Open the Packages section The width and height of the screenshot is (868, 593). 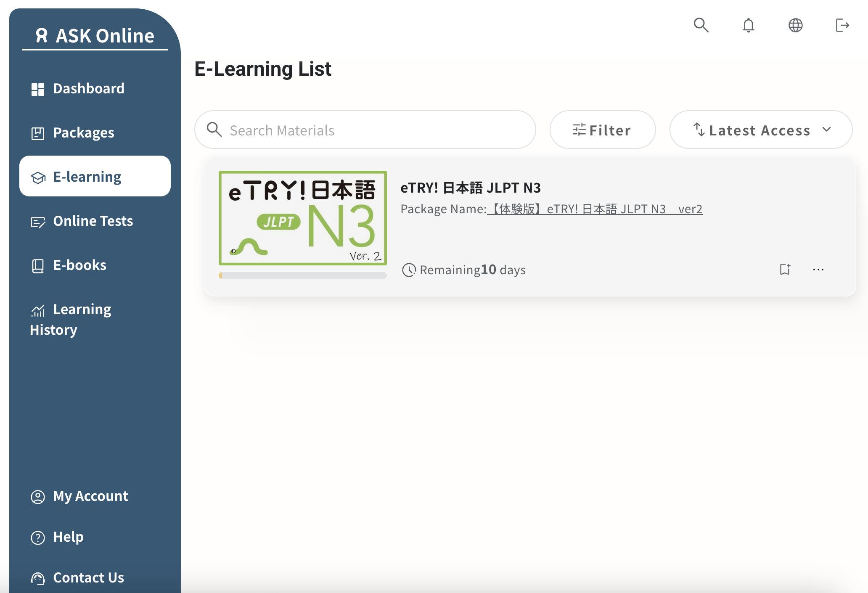point(83,133)
